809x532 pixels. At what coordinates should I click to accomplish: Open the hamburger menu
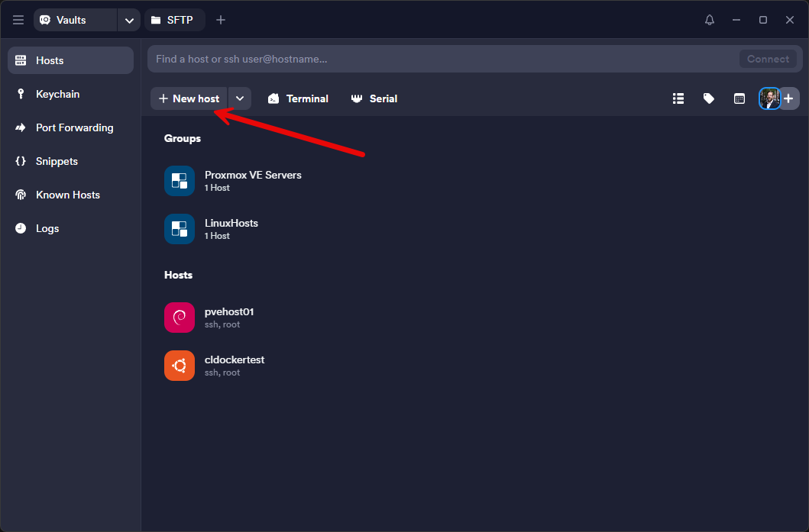[x=18, y=20]
